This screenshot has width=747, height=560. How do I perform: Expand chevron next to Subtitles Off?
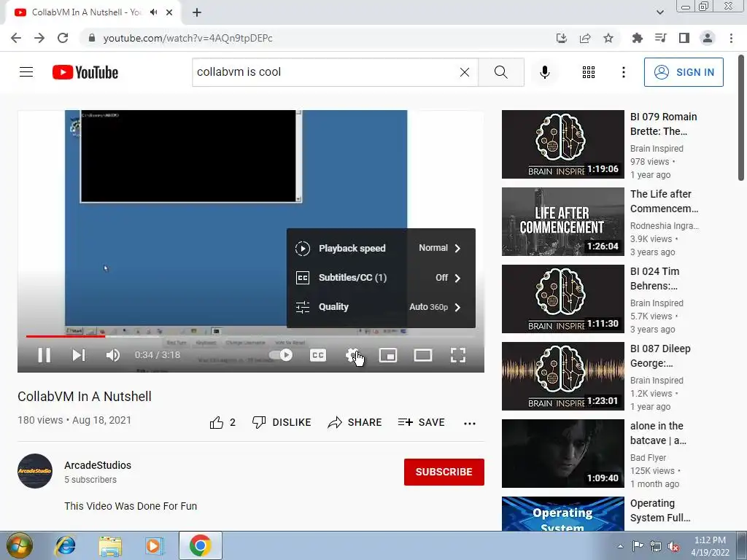coord(457,278)
